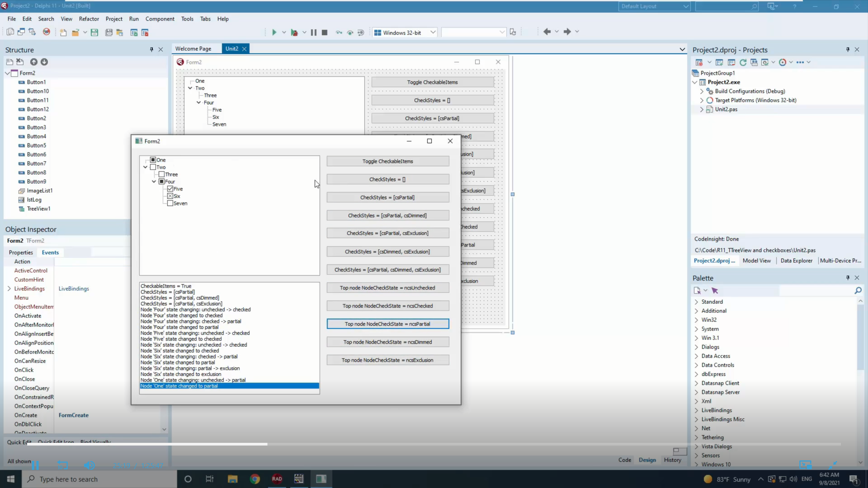Click the Run with debugging bug icon
This screenshot has height=488, width=868.
294,32
